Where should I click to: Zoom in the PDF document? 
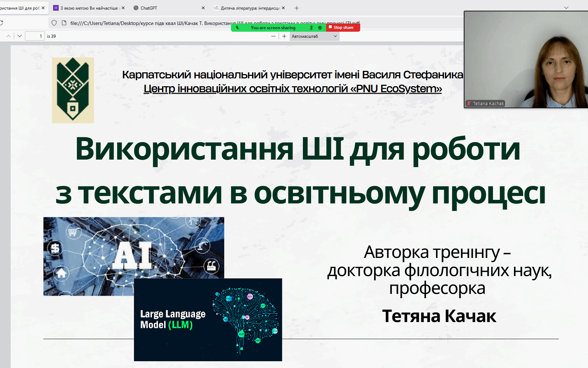284,36
